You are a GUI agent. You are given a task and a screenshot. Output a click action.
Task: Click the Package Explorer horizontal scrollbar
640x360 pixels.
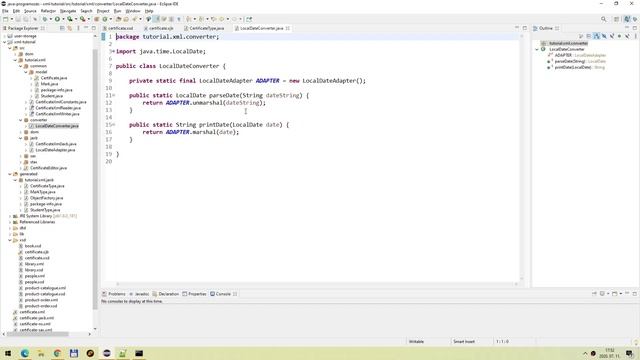[37, 334]
